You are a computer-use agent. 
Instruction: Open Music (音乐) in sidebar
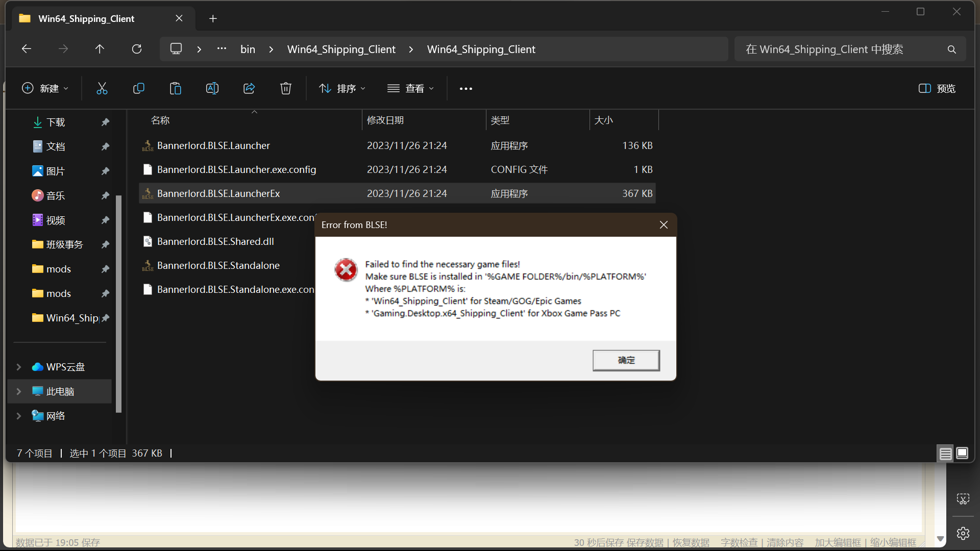[x=56, y=195]
